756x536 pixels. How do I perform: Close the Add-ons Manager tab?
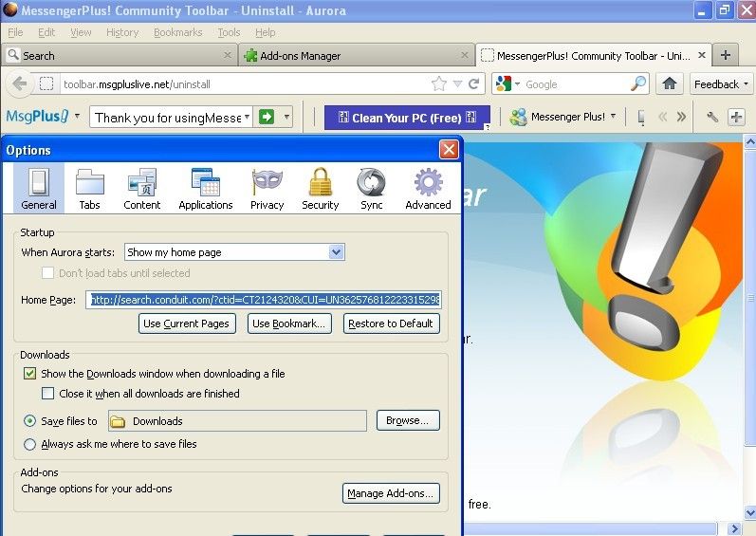pyautogui.click(x=464, y=55)
